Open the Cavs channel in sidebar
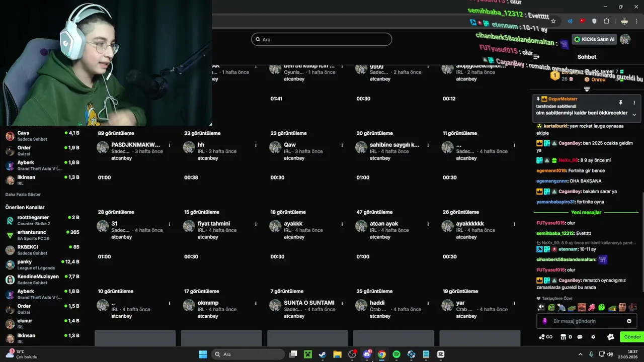This screenshot has width=644, height=362. point(43,136)
